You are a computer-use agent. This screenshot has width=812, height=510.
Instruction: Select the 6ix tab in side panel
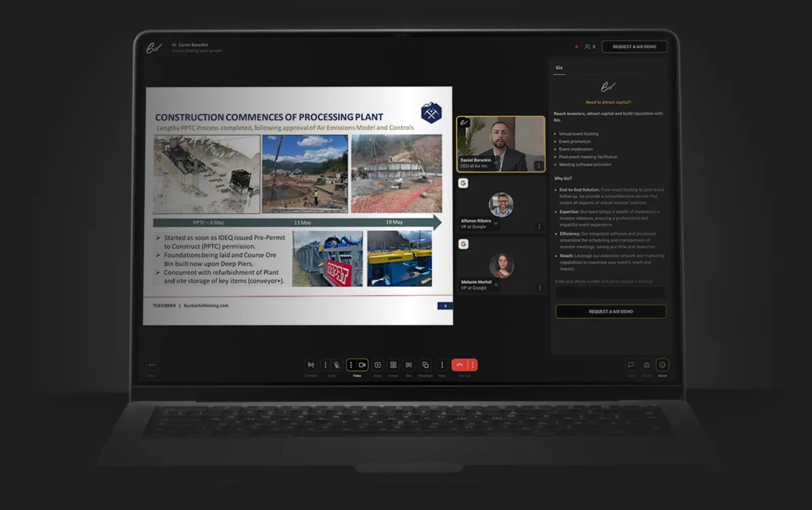559,68
